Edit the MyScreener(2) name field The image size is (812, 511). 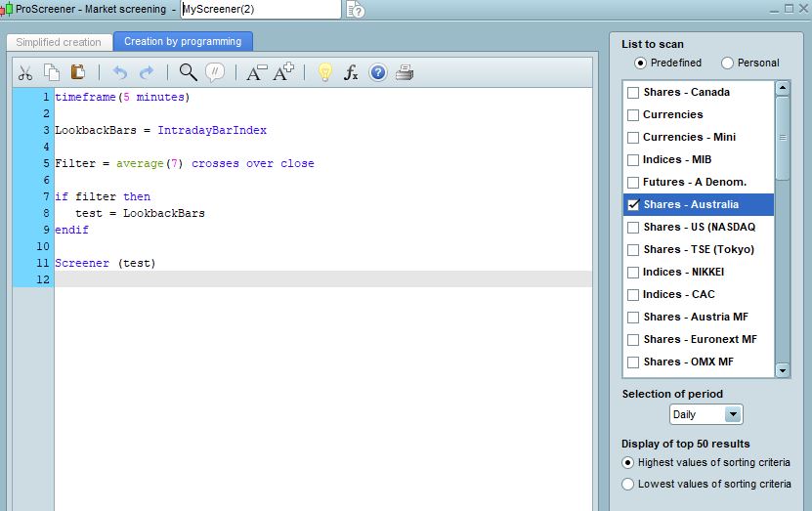pyautogui.click(x=261, y=10)
